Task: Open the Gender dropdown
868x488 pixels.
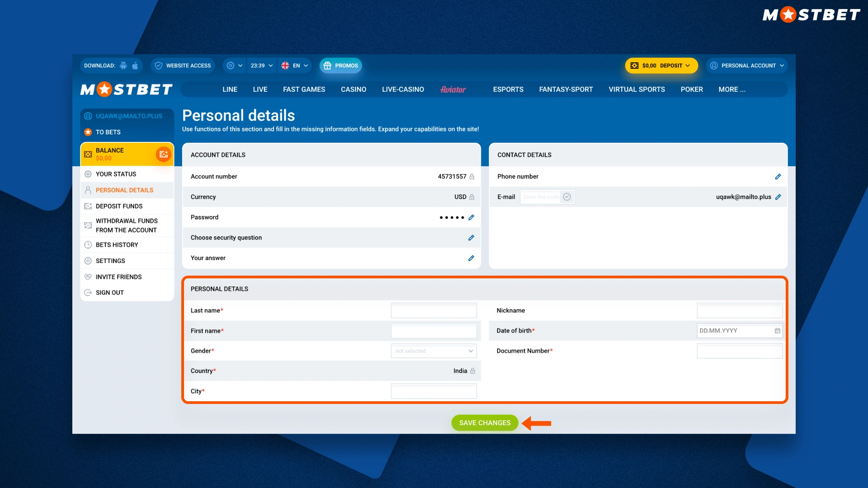Action: coord(434,351)
